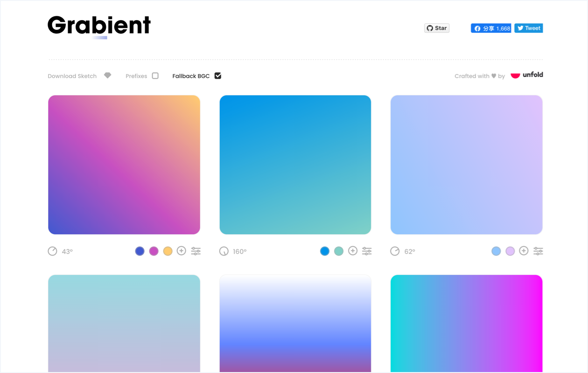Pick the orange color stop swatch

168,251
